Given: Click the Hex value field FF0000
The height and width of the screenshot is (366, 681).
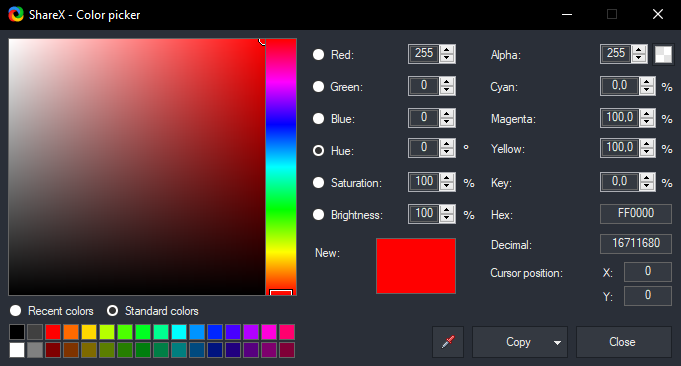Looking at the screenshot, I should 636,214.
